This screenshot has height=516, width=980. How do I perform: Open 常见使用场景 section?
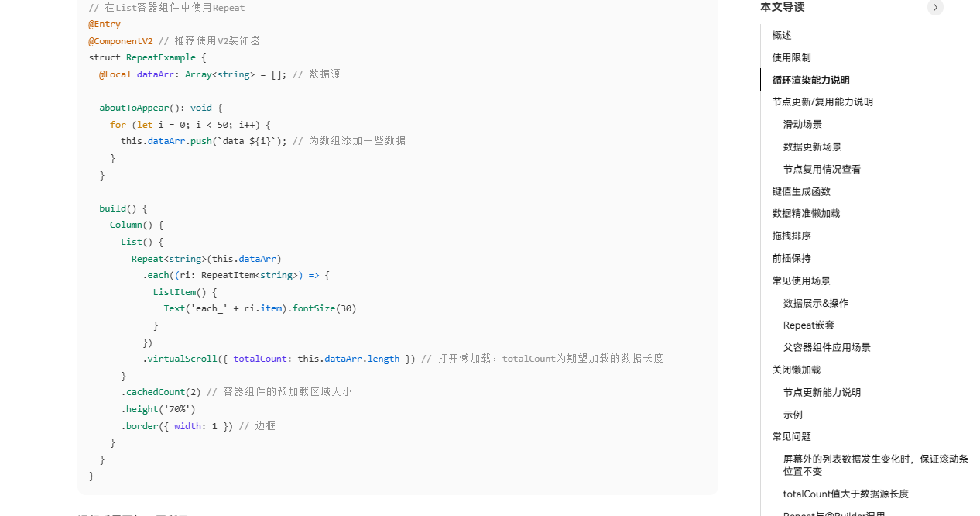[x=800, y=280]
